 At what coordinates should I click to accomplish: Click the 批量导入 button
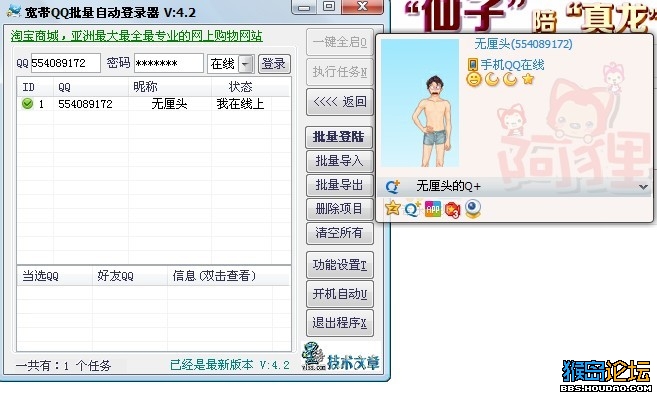pyautogui.click(x=339, y=161)
